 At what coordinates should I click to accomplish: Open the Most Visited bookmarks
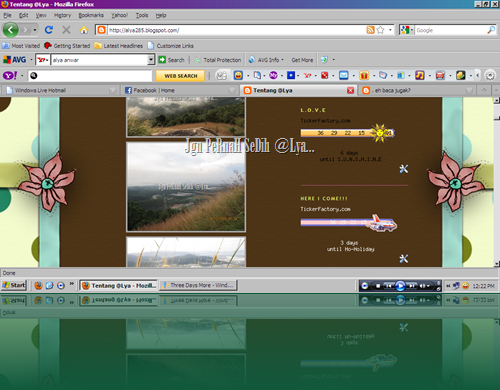pyautogui.click(x=21, y=46)
